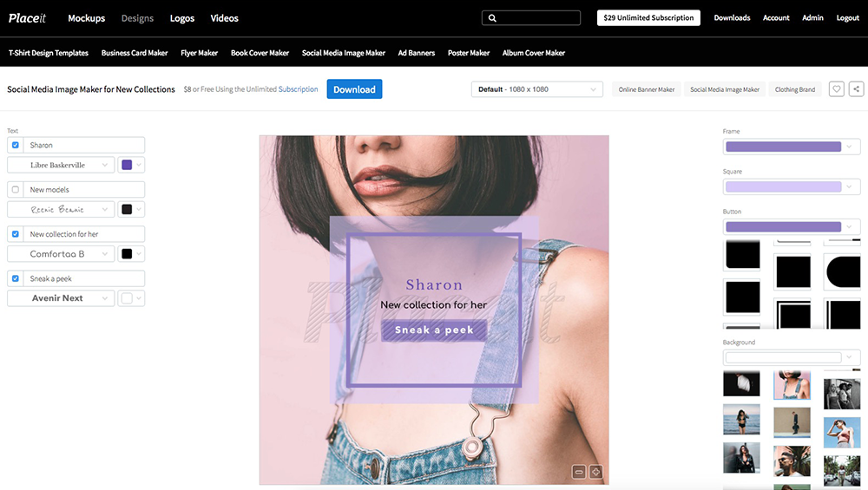Toggle the Sneak a peek checkbox
This screenshot has height=490, width=868.
[x=16, y=278]
